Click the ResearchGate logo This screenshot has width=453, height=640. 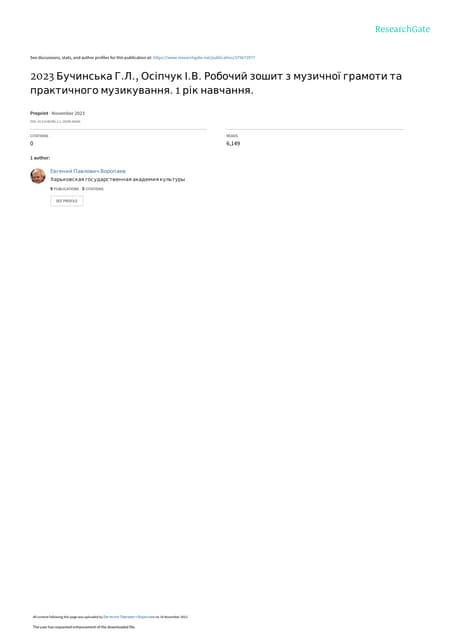[402, 29]
